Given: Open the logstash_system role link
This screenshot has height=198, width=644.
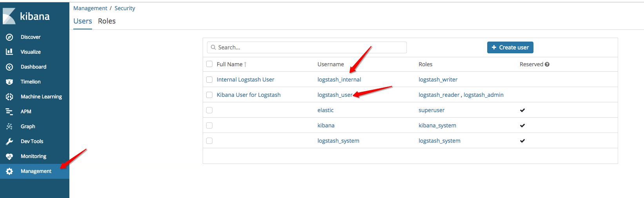Looking at the screenshot, I should pyautogui.click(x=439, y=141).
